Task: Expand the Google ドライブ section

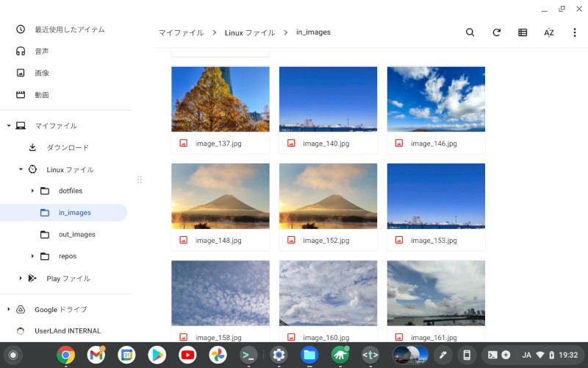Action: tap(9, 310)
